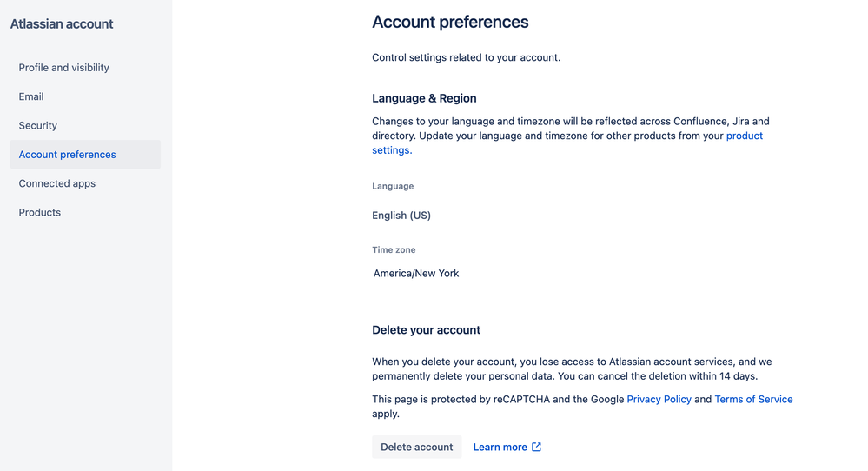Click the Atlassian account sidebar title
The image size is (868, 471).
click(62, 23)
